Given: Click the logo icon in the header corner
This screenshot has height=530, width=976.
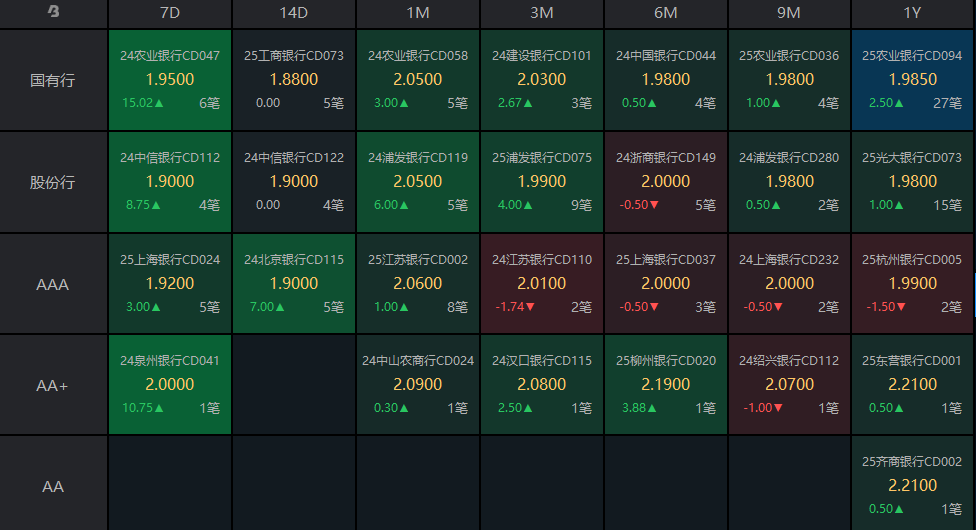Looking at the screenshot, I should click(x=54, y=12).
